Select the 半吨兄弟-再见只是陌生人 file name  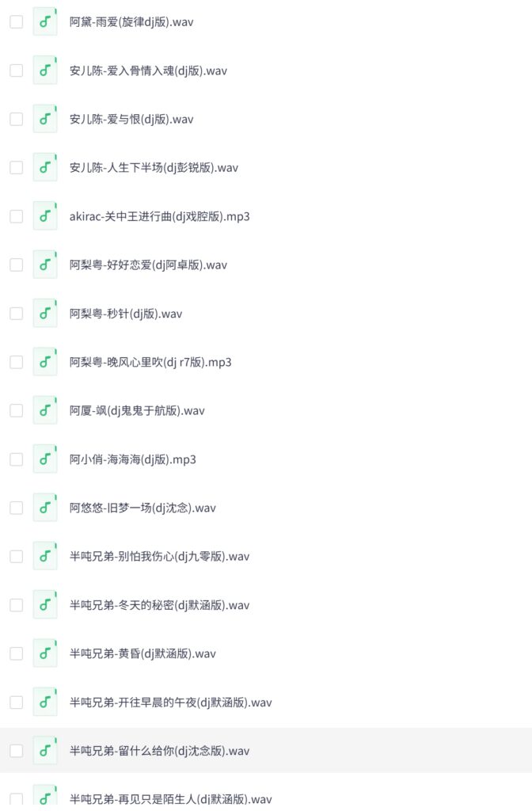pos(170,799)
